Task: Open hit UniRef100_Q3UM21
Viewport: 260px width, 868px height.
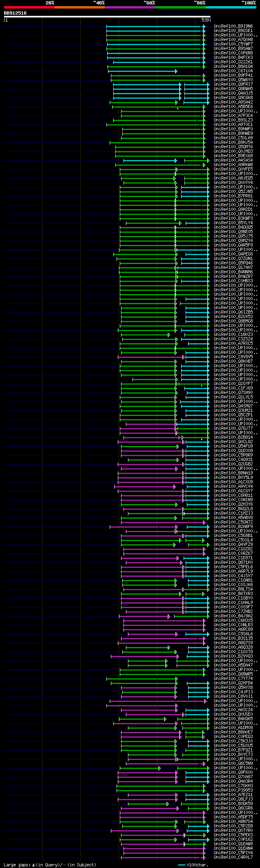Action: [233, 410]
